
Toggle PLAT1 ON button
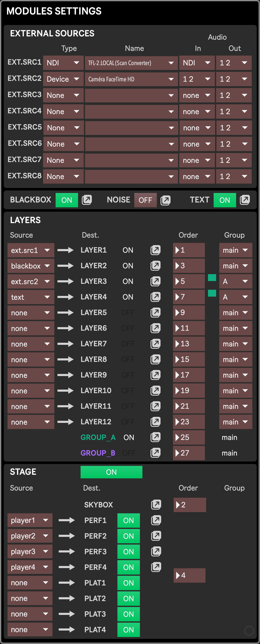click(129, 583)
